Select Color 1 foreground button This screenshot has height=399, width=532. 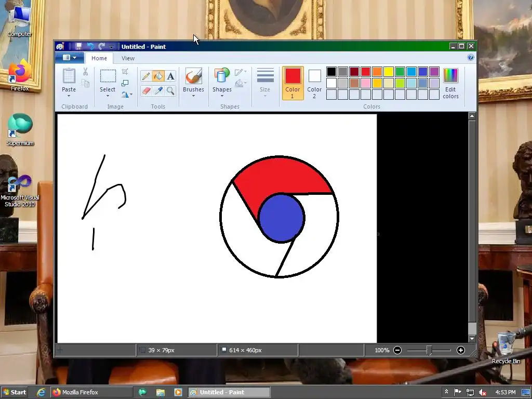[x=292, y=83]
